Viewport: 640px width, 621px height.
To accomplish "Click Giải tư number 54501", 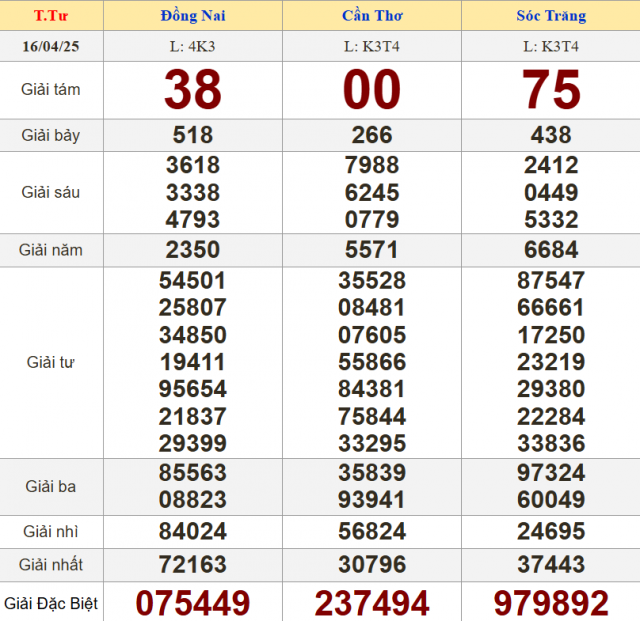I will 193,280.
